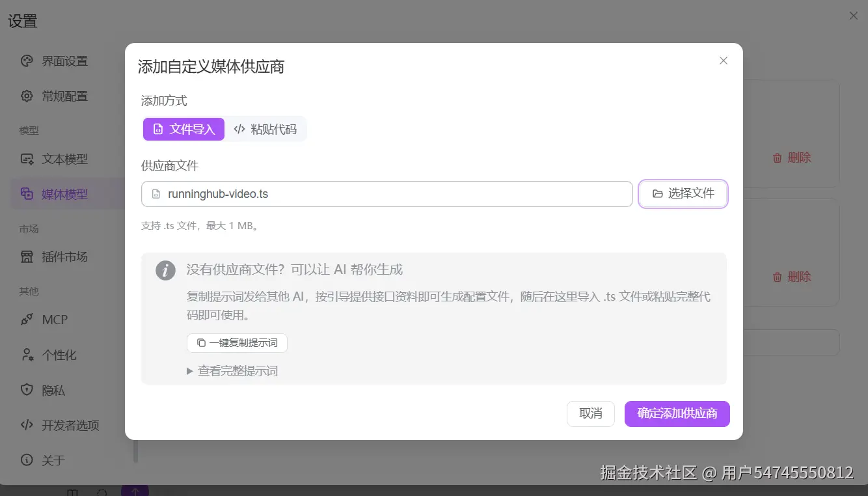
Task: Confirm with 确定添加供应商
Action: (677, 414)
